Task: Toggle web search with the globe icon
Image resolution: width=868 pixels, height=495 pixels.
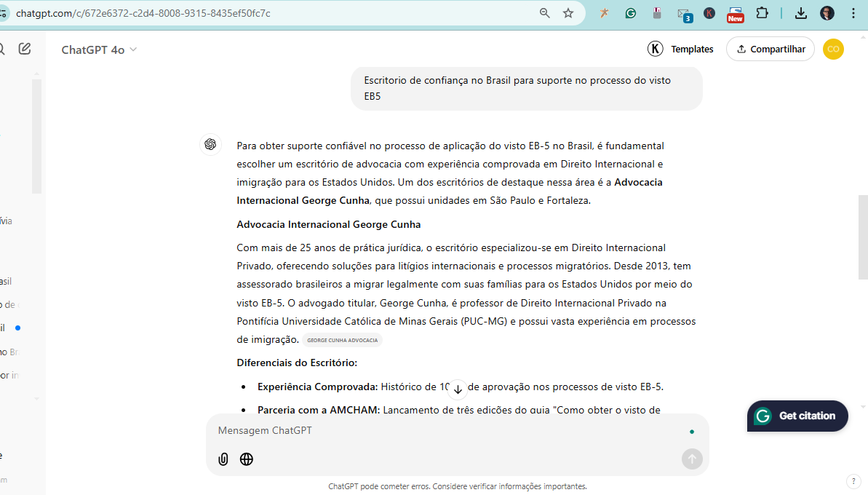Action: 247,459
